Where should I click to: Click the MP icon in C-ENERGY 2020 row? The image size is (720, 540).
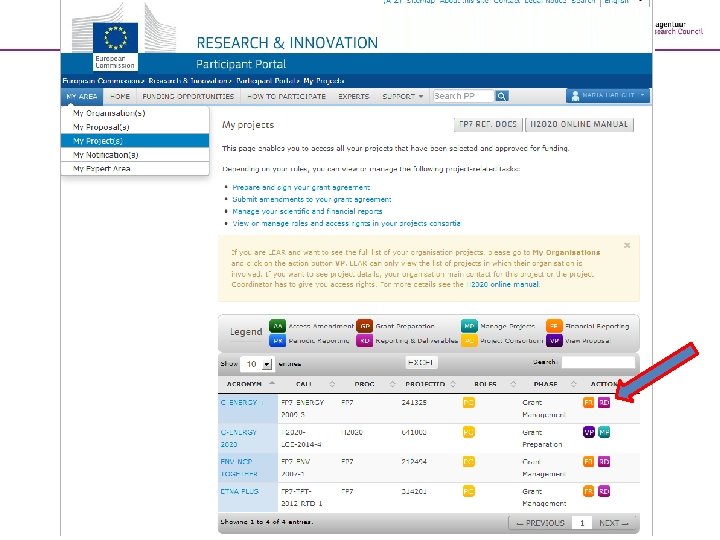click(x=604, y=432)
